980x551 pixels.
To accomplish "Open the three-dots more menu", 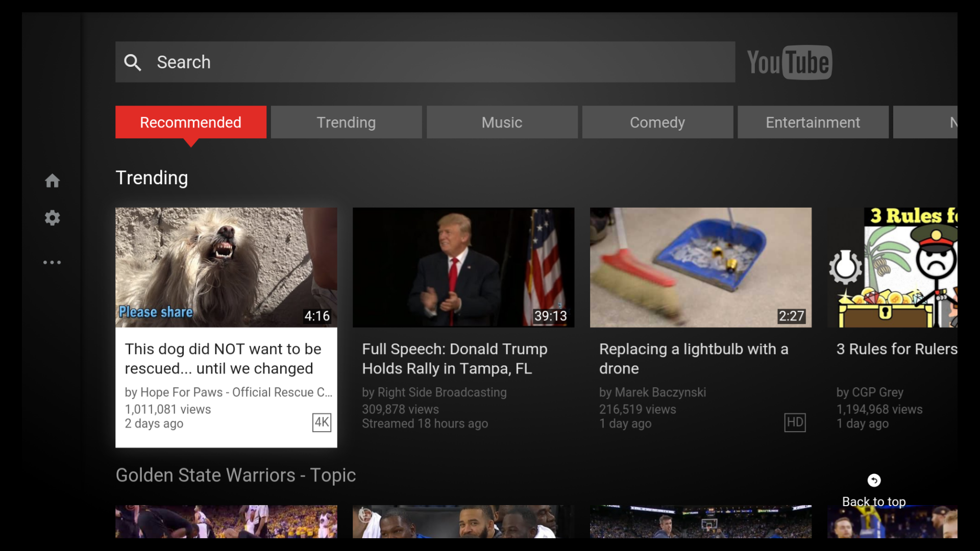I will point(52,262).
